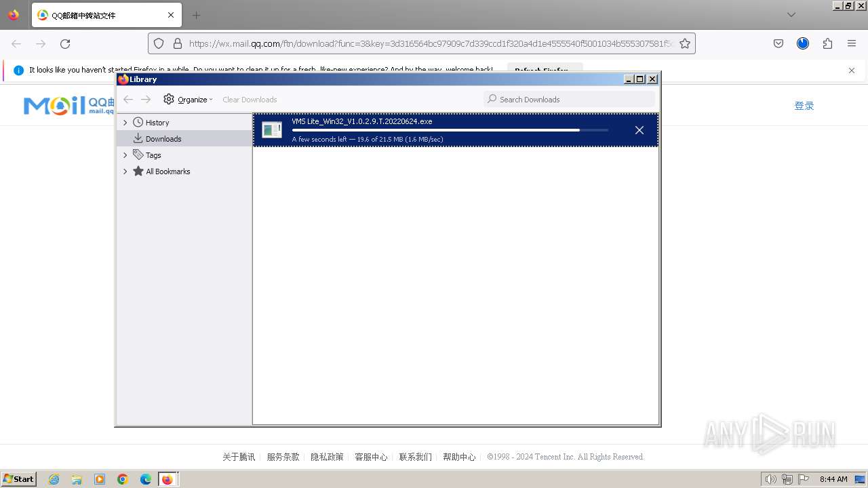Open 联系我们 footer link

coord(415,457)
